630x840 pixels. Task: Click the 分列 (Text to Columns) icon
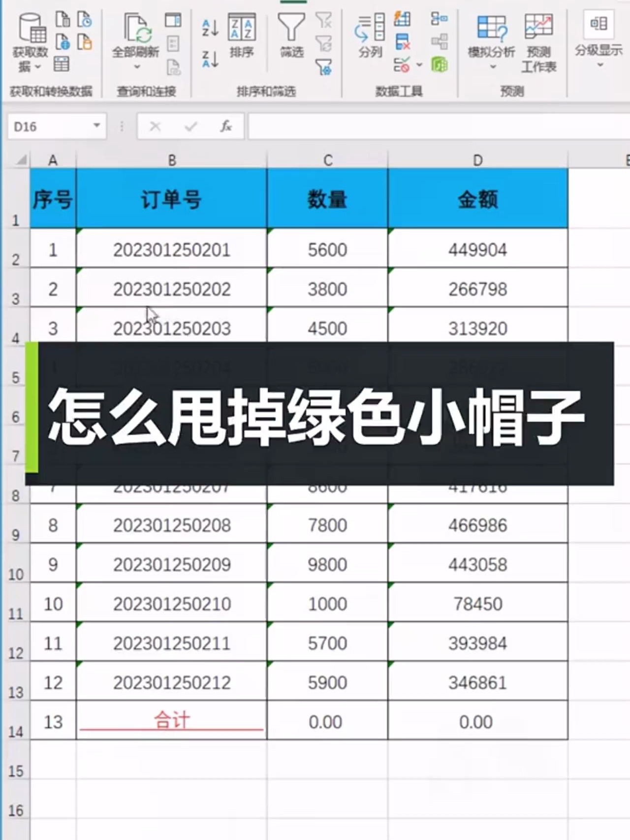pyautogui.click(x=370, y=28)
